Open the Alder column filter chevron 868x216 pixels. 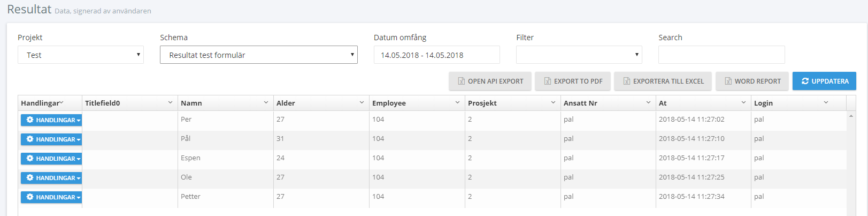click(x=362, y=102)
